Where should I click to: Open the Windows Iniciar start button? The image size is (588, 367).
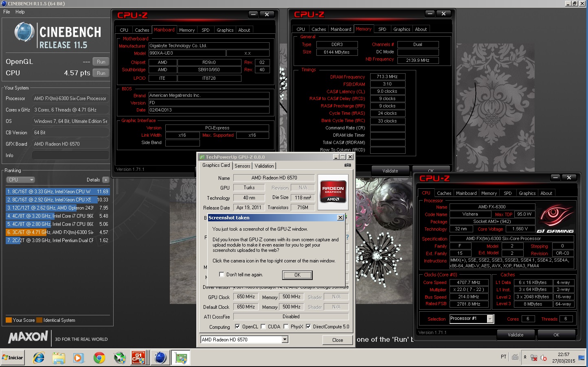point(13,358)
